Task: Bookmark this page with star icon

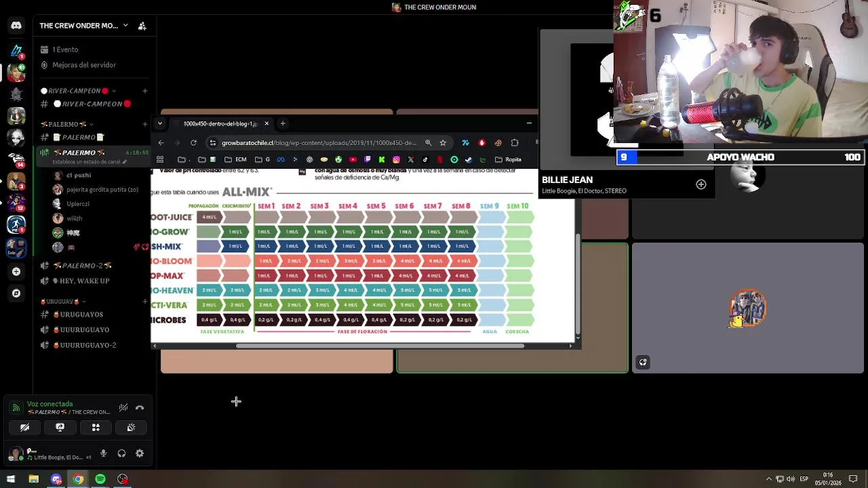Action: (x=443, y=142)
